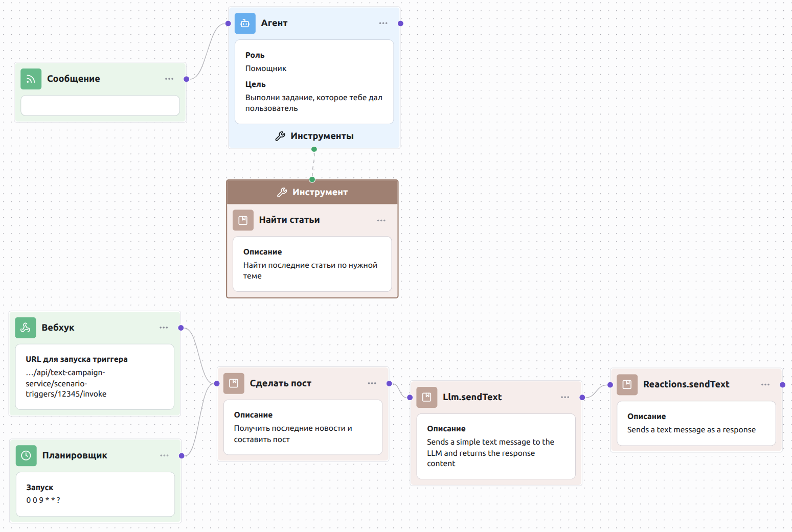Image resolution: width=792 pixels, height=532 pixels.
Task: Click the Reactions.sendText node icon
Action: click(x=627, y=384)
